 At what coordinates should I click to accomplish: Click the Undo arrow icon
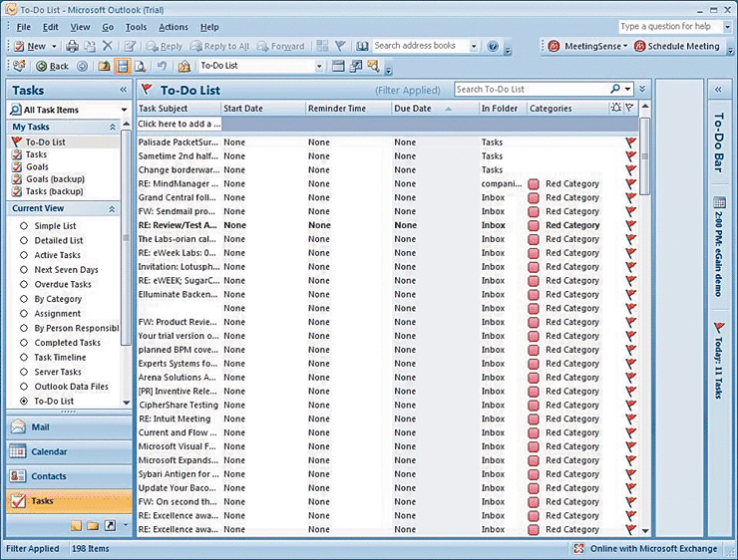[162, 66]
